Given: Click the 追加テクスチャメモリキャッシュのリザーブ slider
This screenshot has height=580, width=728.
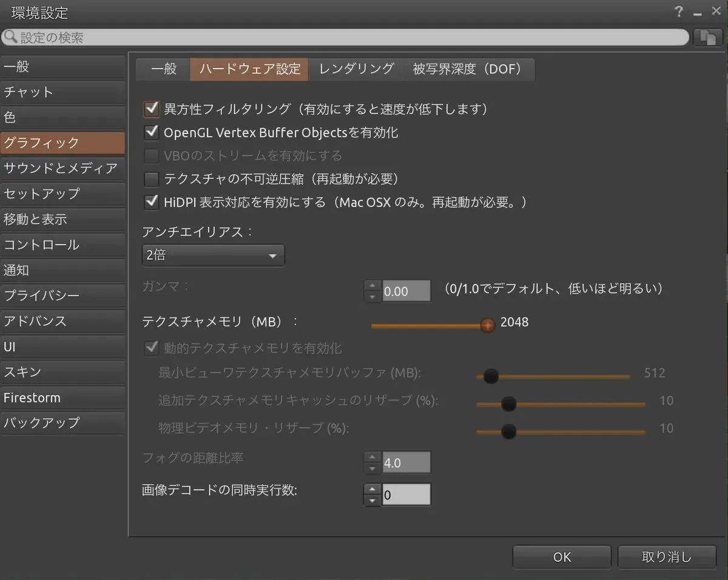Looking at the screenshot, I should click(561, 403).
